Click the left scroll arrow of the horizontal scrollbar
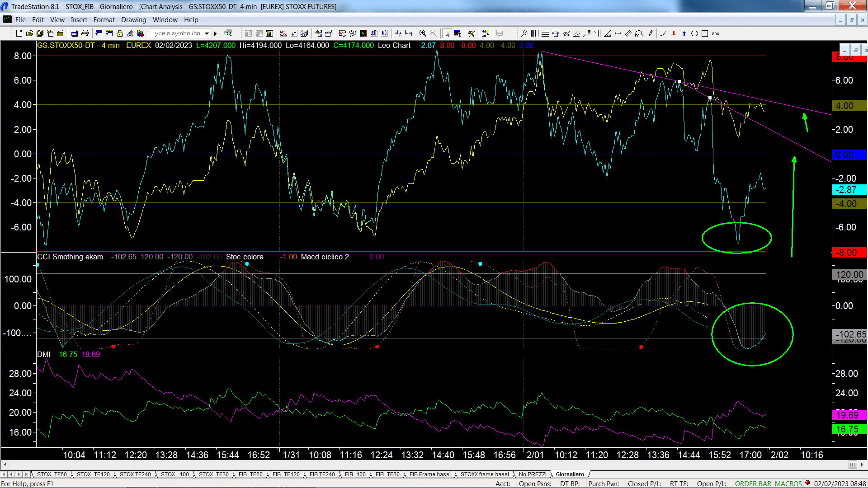The image size is (868, 488). point(5,465)
